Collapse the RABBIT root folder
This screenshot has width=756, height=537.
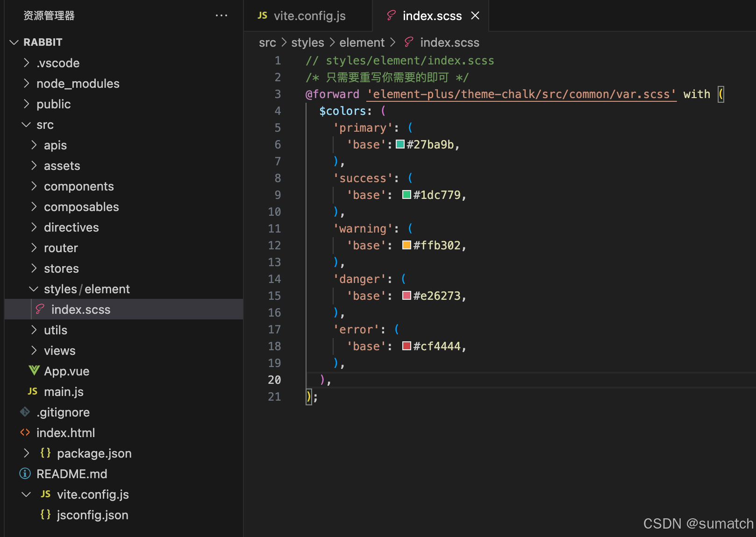[14, 42]
